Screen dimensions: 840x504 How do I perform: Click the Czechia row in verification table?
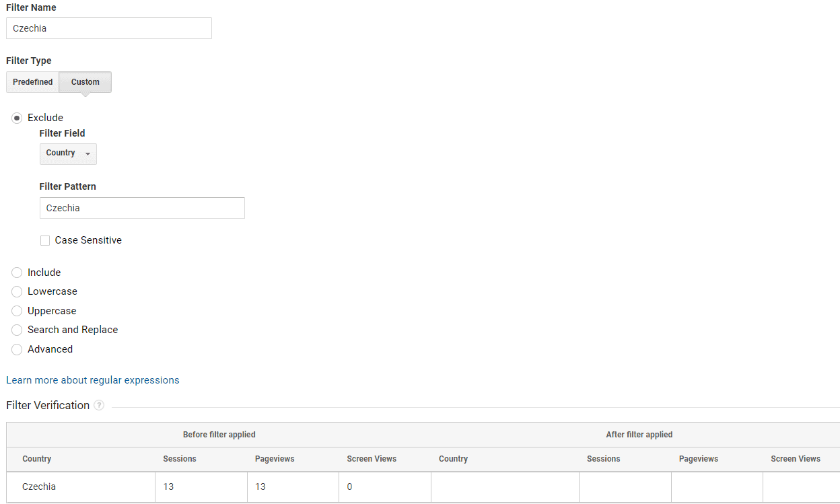(x=39, y=487)
